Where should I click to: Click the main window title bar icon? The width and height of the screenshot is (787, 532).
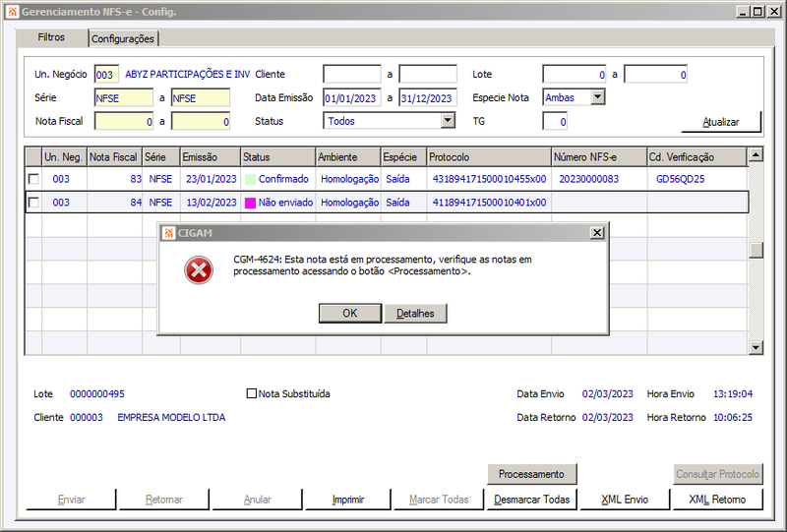click(13, 11)
